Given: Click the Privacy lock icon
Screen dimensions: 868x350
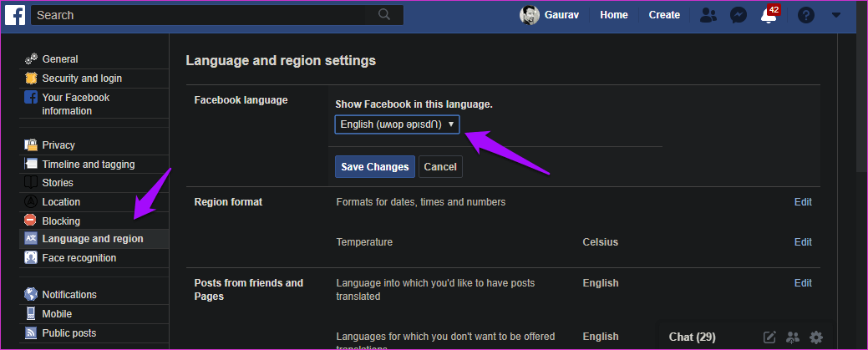Looking at the screenshot, I should tap(31, 145).
